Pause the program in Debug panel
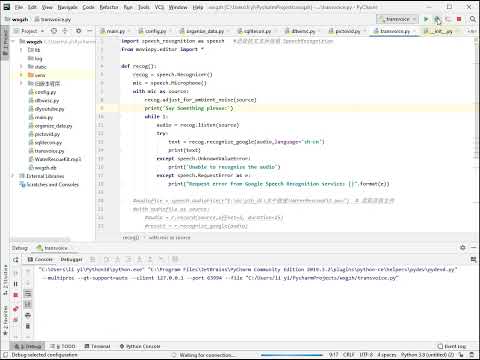The image size is (480, 360). (x=16, y=284)
